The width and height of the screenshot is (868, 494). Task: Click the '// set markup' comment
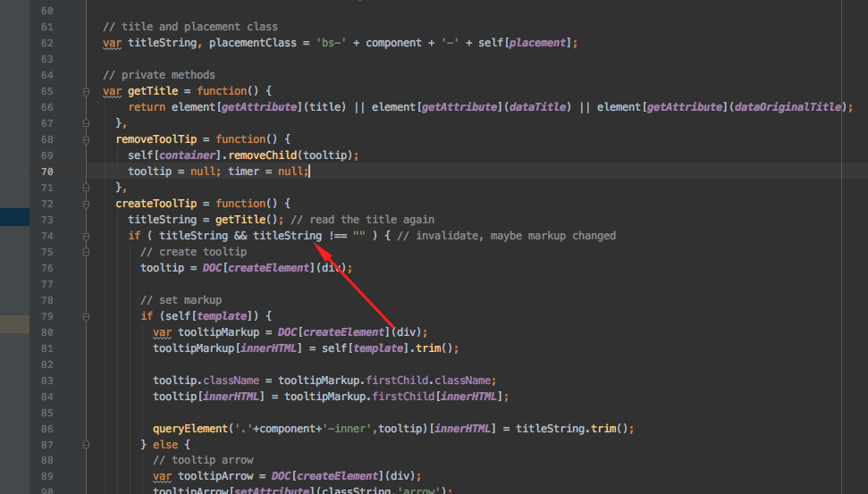click(181, 300)
